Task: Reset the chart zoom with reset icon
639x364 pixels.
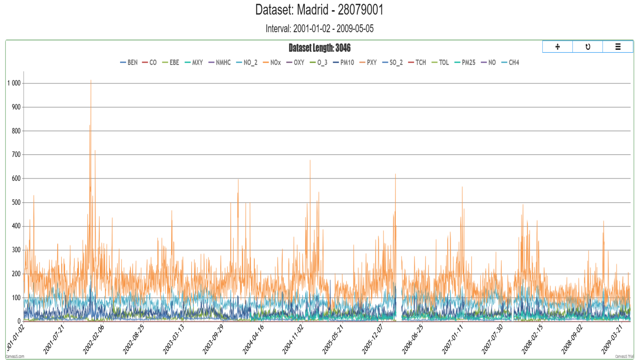Action: pos(587,47)
